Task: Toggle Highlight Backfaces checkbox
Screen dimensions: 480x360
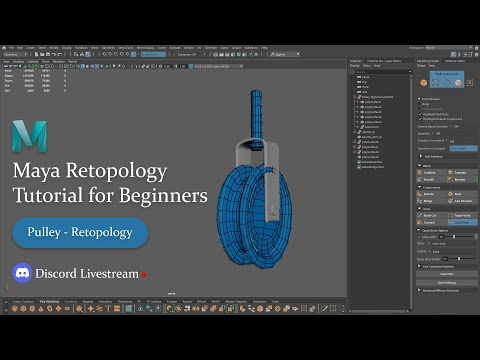Action: coord(421,114)
